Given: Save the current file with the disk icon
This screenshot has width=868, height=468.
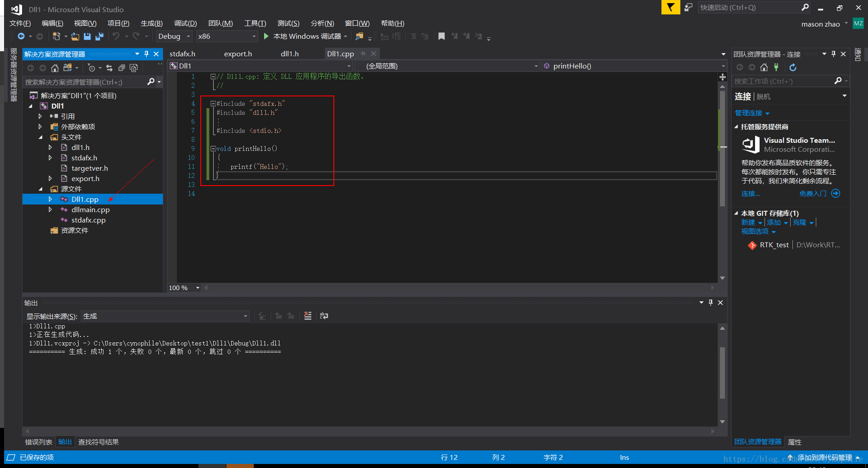Looking at the screenshot, I should click(x=87, y=36).
